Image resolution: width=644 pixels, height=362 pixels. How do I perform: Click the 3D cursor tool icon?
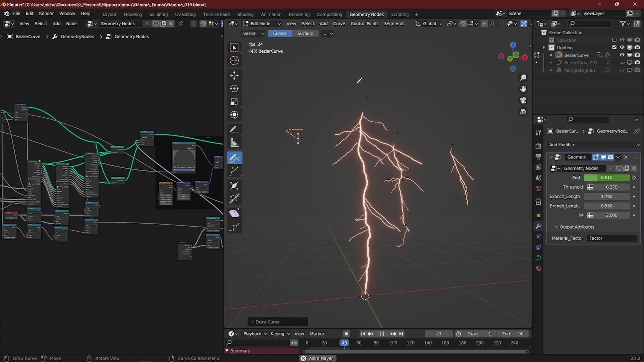[234, 61]
